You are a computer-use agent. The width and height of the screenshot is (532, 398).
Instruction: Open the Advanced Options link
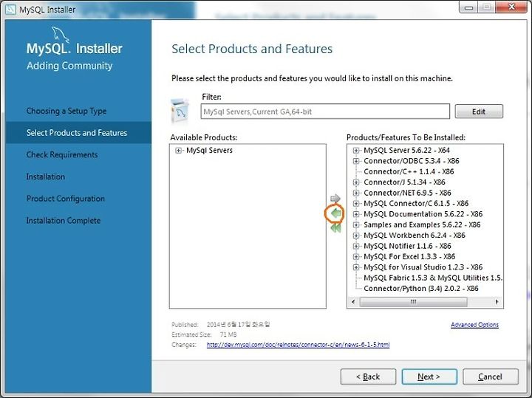click(x=474, y=325)
